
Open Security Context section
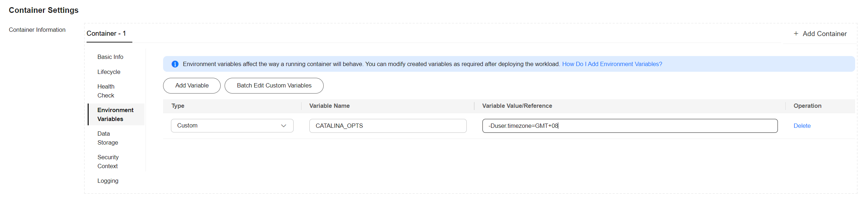(x=108, y=162)
